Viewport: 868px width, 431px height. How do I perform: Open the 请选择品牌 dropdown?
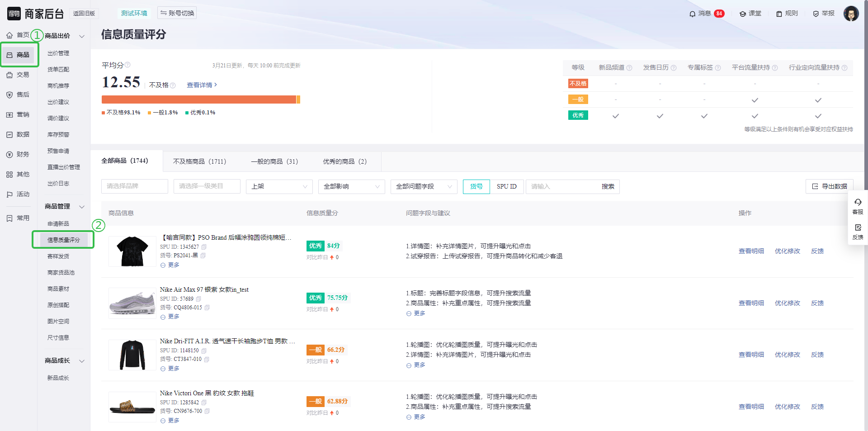pyautogui.click(x=135, y=186)
